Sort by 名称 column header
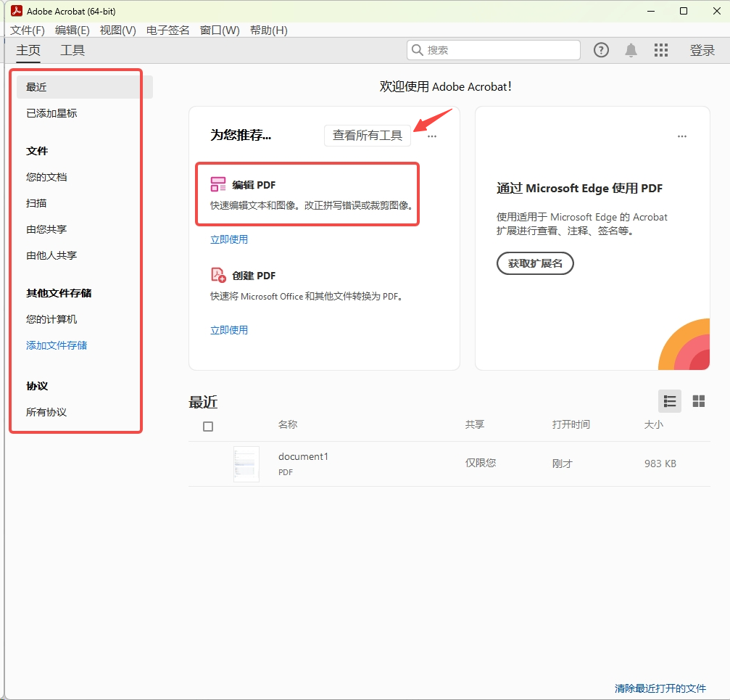The height and width of the screenshot is (700, 730). click(288, 424)
